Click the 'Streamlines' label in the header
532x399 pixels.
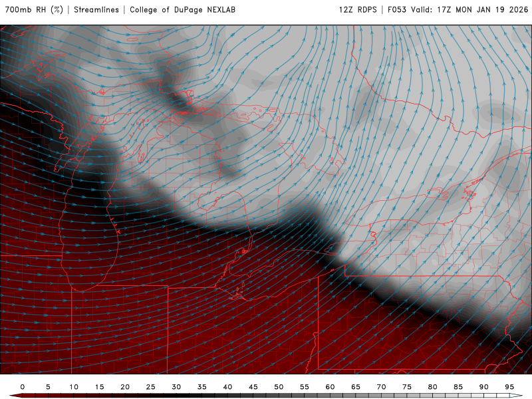96,10
